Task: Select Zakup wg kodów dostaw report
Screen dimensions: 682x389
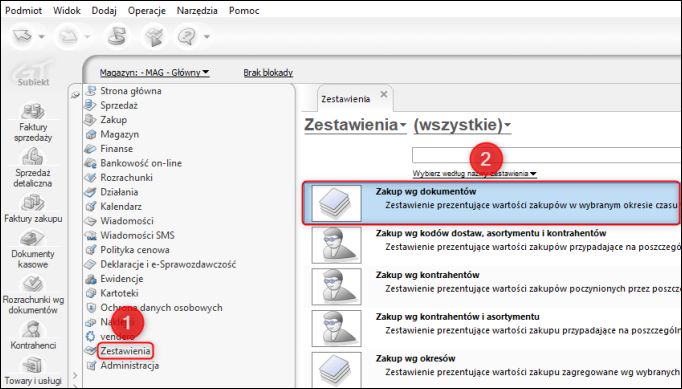Action: point(491,245)
